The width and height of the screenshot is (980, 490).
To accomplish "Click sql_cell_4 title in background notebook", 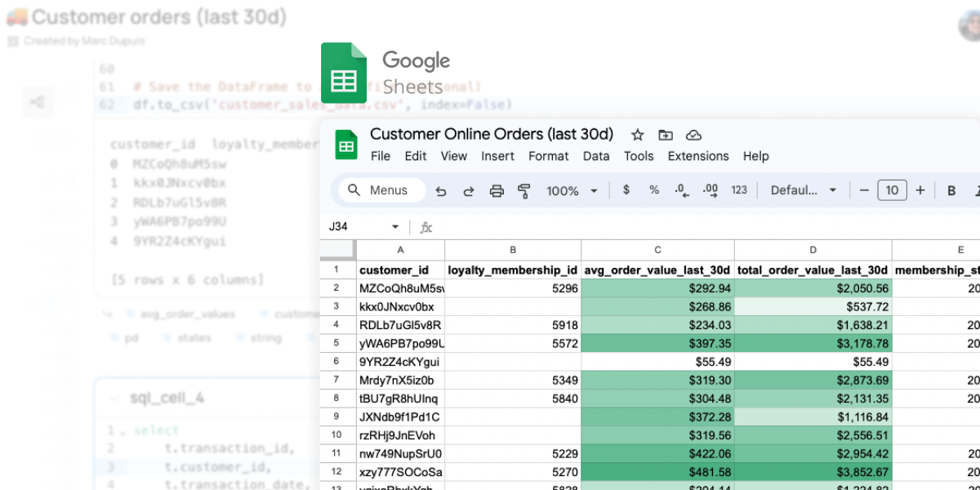I will click(x=167, y=399).
